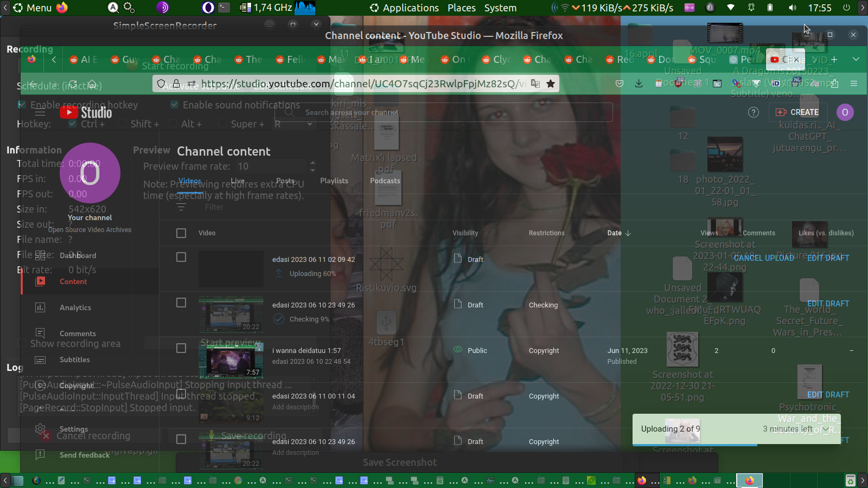Open the Studio help question-mark icon

click(x=754, y=112)
